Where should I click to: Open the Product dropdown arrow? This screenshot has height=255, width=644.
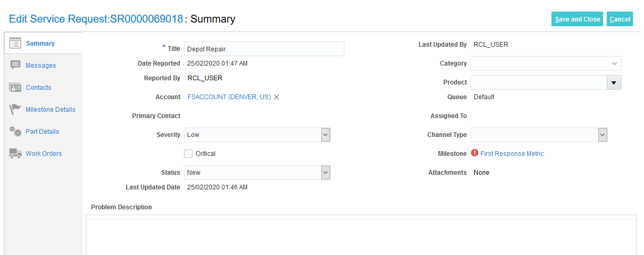(614, 82)
